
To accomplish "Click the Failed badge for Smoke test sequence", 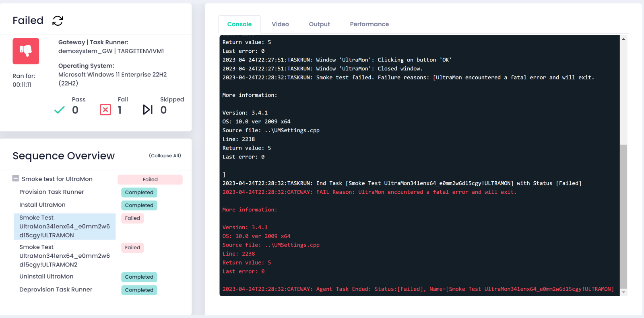I will 150,180.
